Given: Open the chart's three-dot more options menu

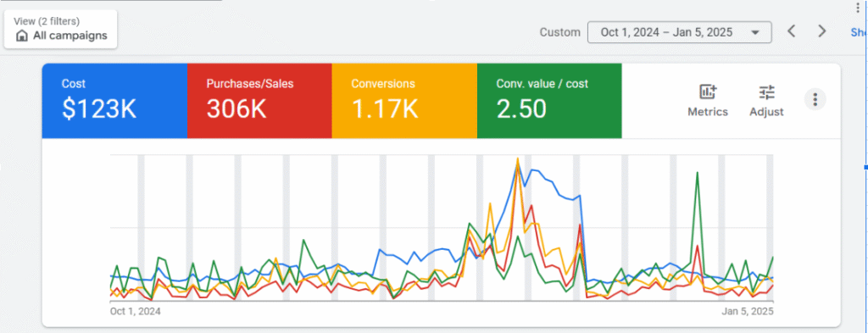Looking at the screenshot, I should point(815,100).
